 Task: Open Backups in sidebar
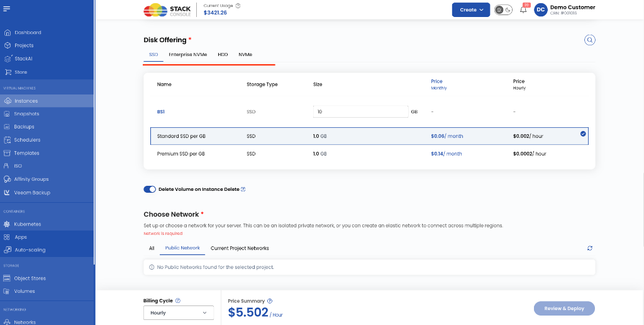[24, 127]
